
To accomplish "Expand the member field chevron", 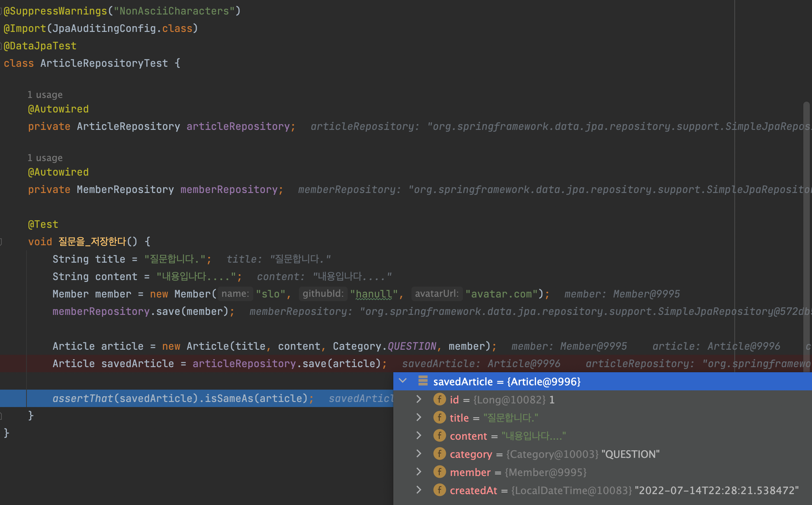I will [x=419, y=472].
